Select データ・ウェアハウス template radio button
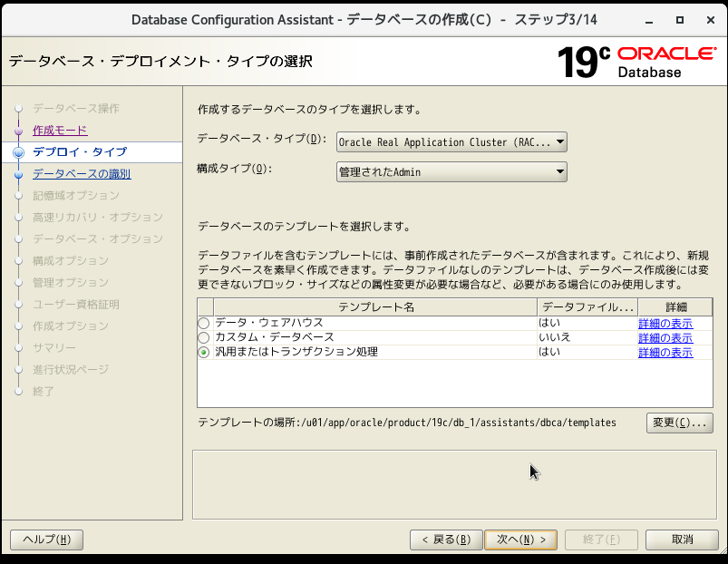Screen dimensions: 728x564 tap(203, 323)
